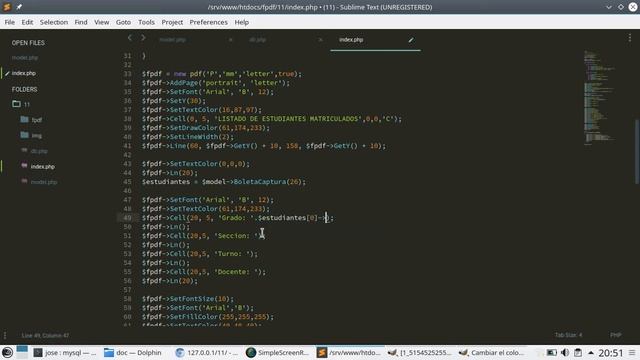Open the volume tray icon
The height and width of the screenshot is (360, 640).
[565, 352]
